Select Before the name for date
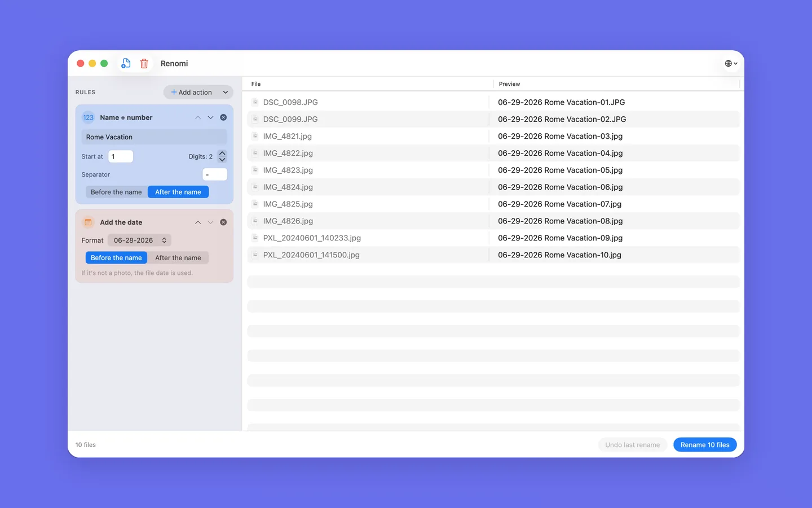Viewport: 812px width, 508px height. click(116, 258)
